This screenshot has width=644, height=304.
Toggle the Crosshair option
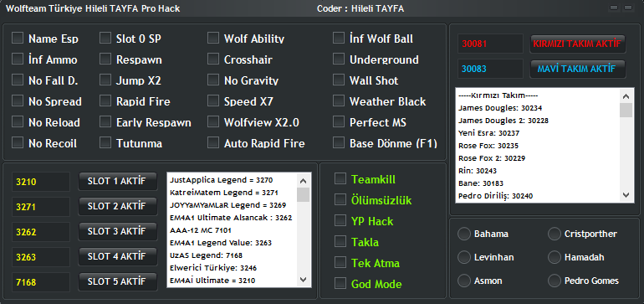pyautogui.click(x=213, y=59)
